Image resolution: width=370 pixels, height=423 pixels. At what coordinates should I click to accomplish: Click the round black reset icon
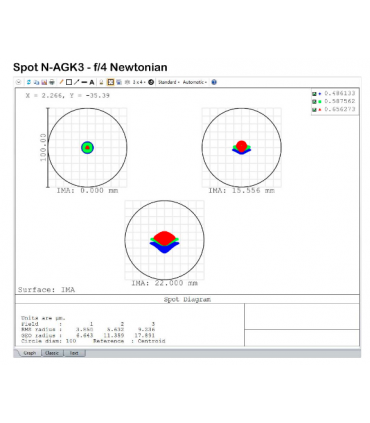(x=151, y=82)
